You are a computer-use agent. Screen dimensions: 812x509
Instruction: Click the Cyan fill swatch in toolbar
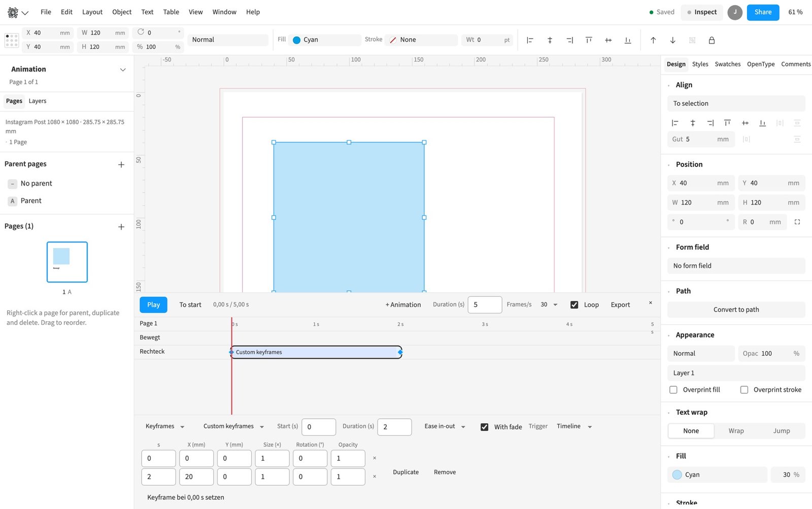pos(296,40)
